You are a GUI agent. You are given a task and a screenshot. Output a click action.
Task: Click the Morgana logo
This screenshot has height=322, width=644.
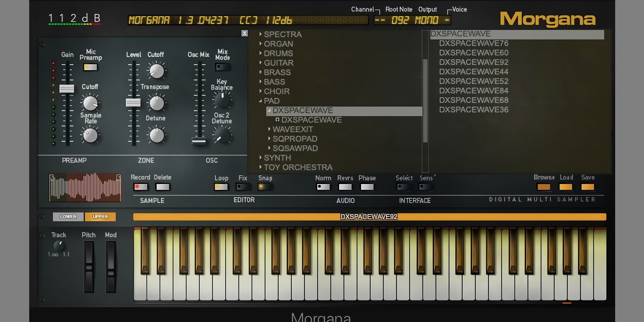pyautogui.click(x=548, y=19)
